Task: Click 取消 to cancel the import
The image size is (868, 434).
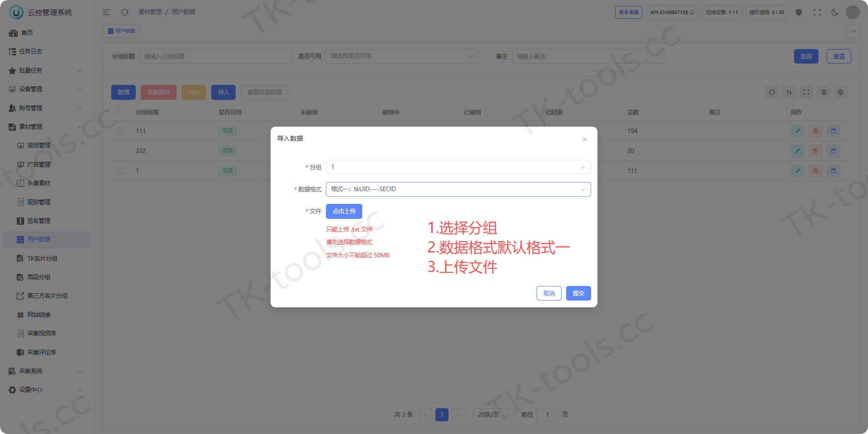Action: (x=549, y=293)
